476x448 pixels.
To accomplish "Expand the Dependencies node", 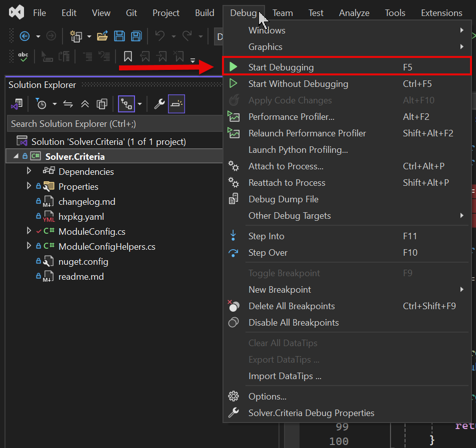I will (29, 171).
